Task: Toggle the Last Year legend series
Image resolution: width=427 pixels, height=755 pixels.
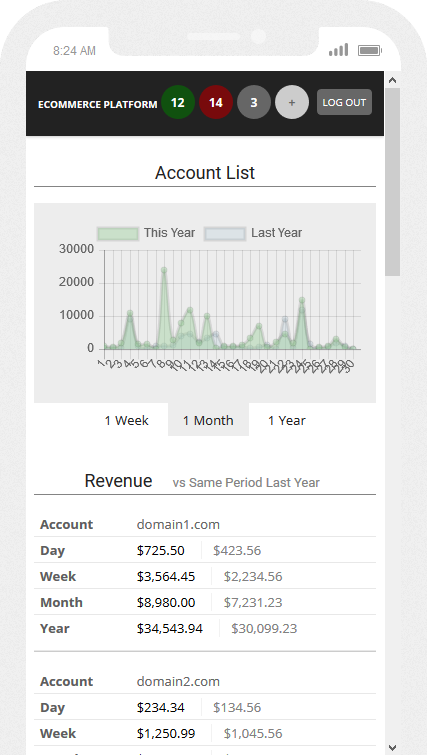Action: pos(253,233)
